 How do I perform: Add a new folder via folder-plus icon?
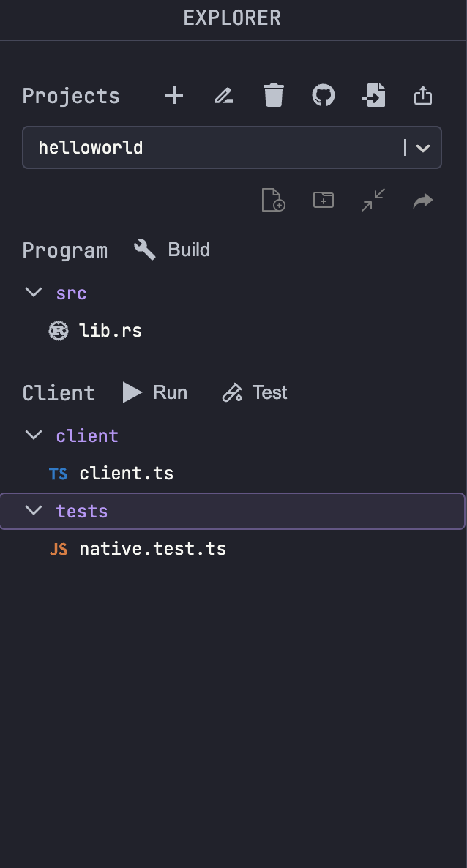coord(323,200)
